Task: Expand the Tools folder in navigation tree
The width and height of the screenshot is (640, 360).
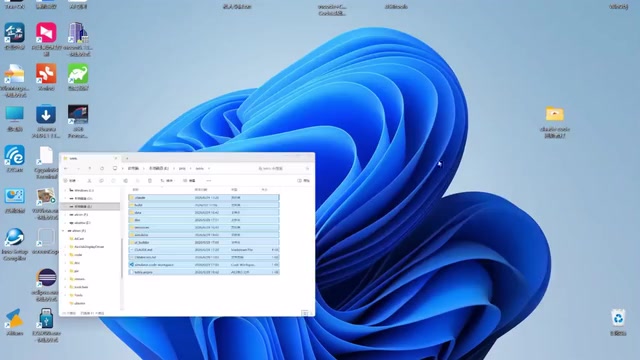Action: (65, 295)
